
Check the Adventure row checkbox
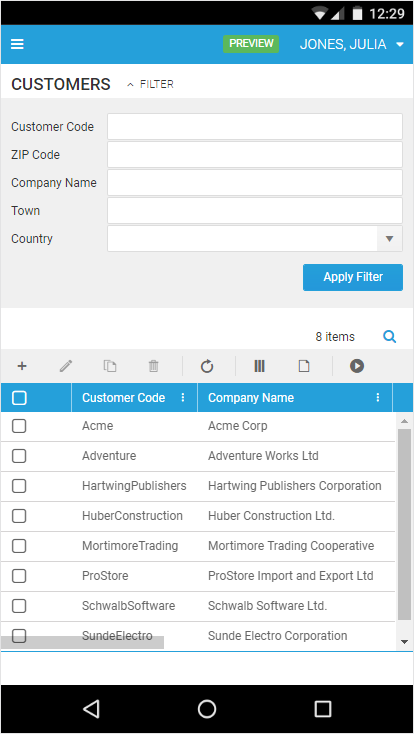tap(19, 456)
